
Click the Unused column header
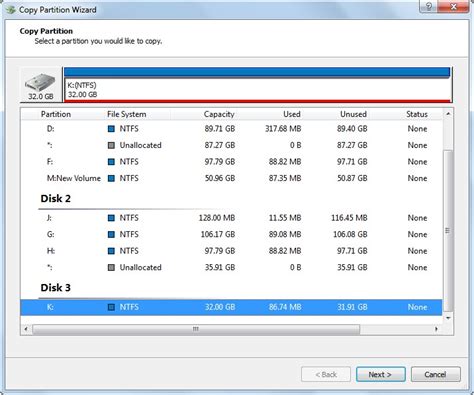click(x=353, y=114)
